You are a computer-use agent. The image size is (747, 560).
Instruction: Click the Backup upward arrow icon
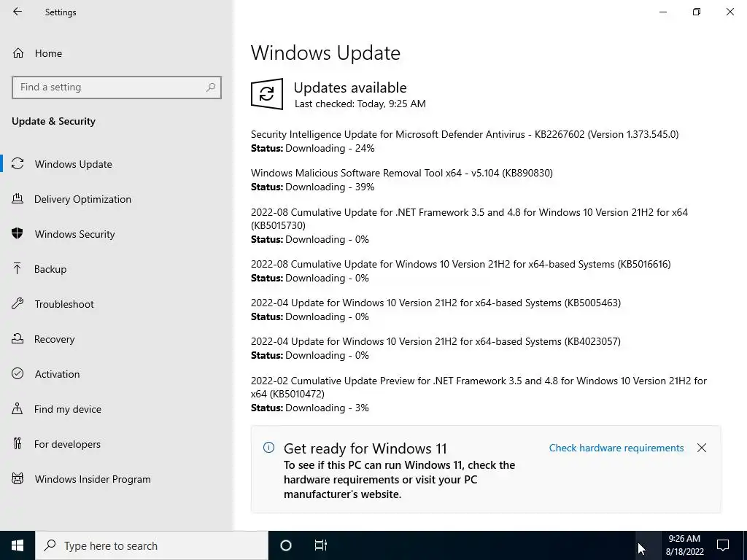point(18,268)
